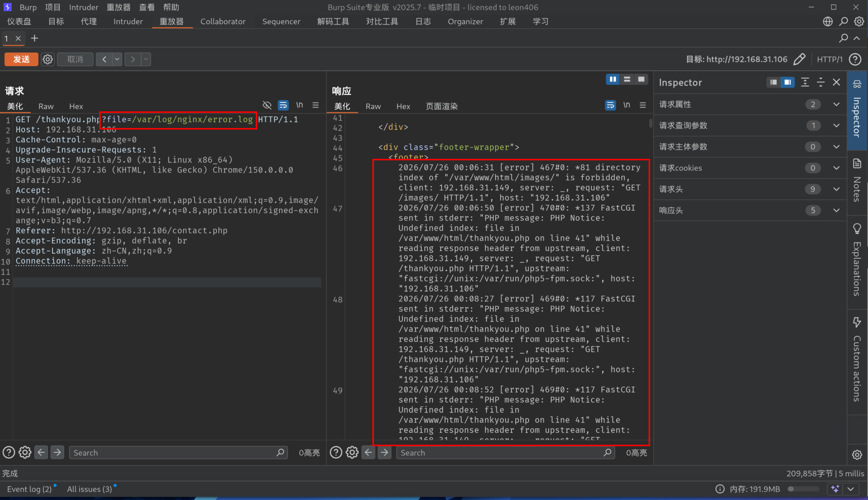Open global search in top bar
Image resolution: width=868 pixels, height=500 pixels.
coord(843,22)
